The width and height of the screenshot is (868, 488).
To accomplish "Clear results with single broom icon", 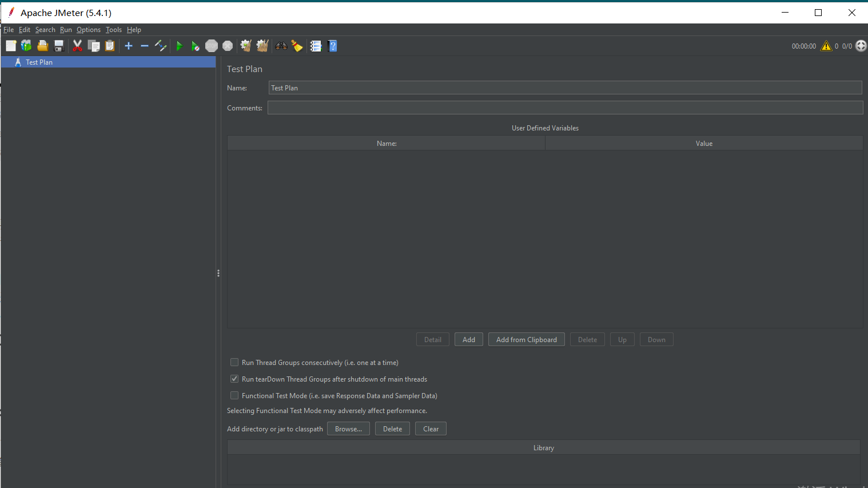I will [x=246, y=46].
